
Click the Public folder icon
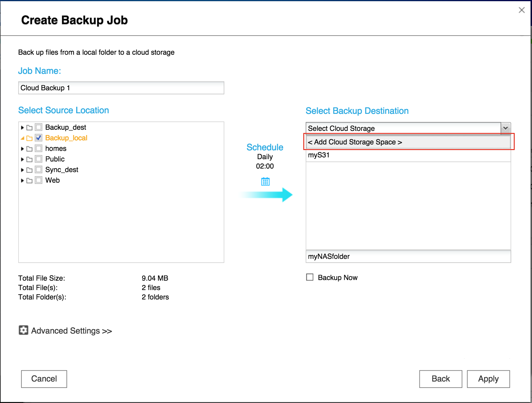click(x=29, y=159)
